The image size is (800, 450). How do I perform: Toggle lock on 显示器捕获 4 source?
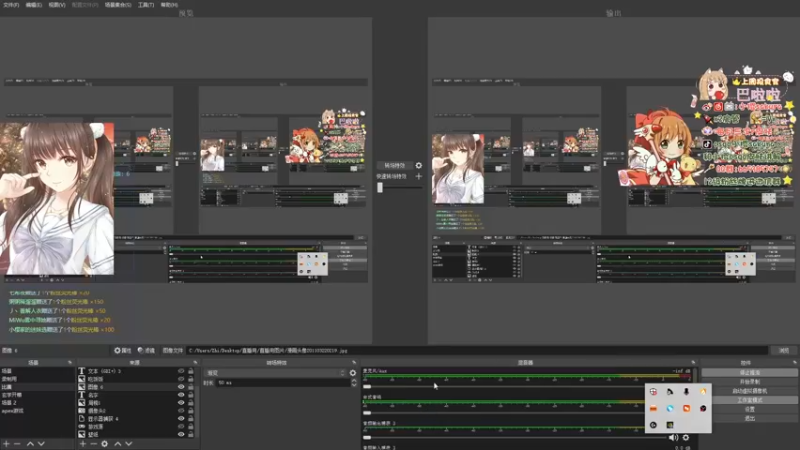pos(191,418)
